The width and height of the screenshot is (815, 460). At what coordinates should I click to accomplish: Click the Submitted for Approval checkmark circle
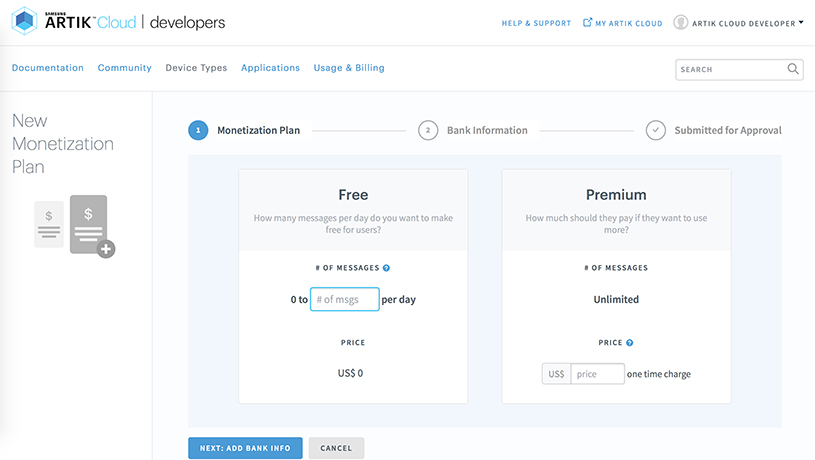(x=656, y=130)
